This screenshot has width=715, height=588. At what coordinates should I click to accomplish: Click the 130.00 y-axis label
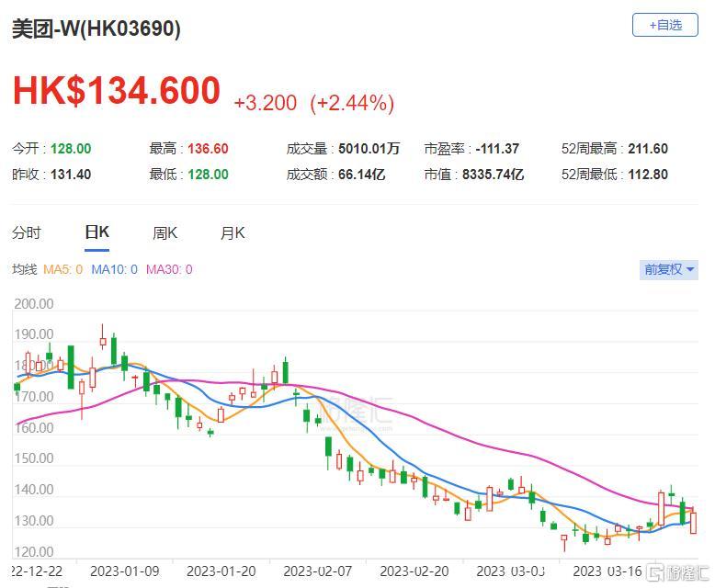[x=34, y=521]
